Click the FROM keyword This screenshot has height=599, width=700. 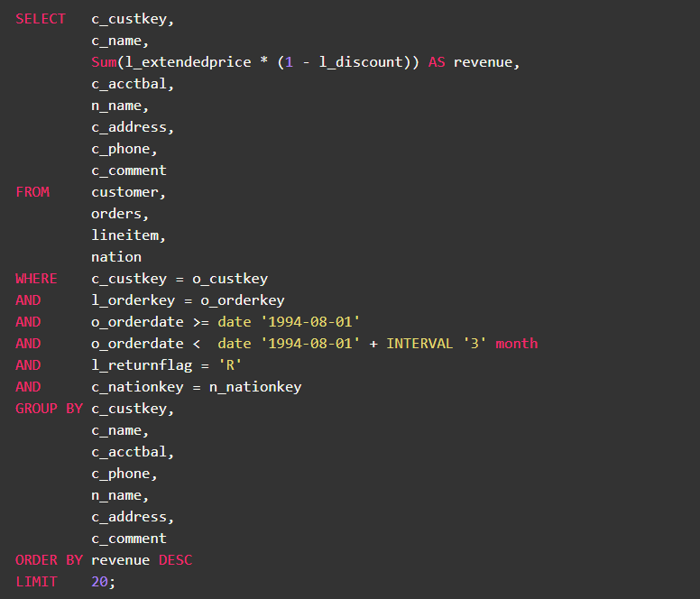click(x=32, y=192)
